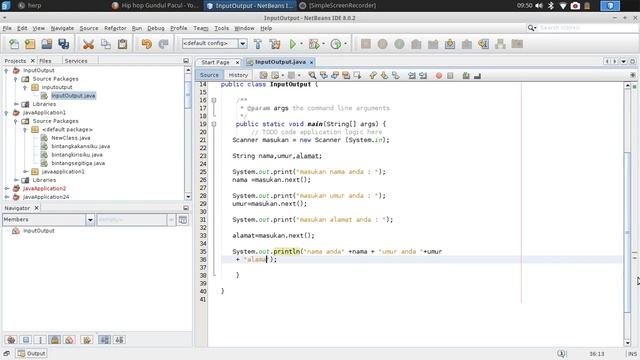The width and height of the screenshot is (640, 360).
Task: Click the Open Project toolbar icon
Action: [x=47, y=44]
